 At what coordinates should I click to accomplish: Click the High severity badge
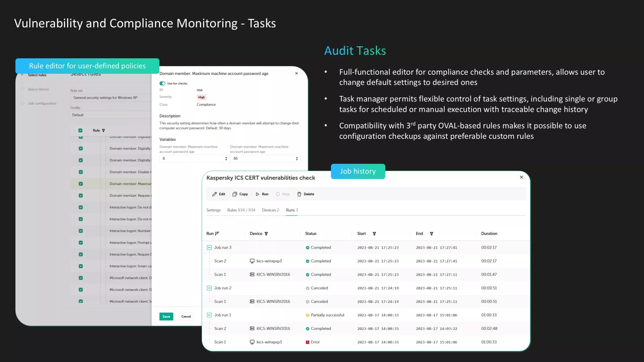click(201, 97)
